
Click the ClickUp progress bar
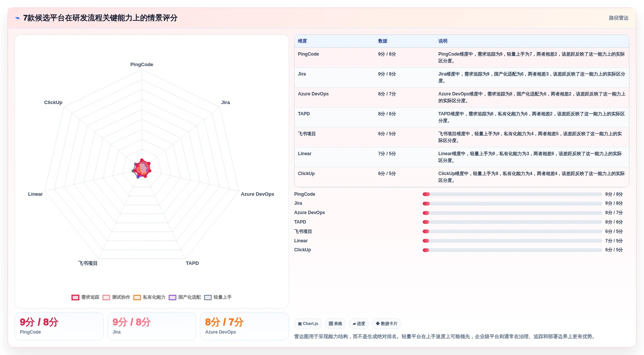512,250
